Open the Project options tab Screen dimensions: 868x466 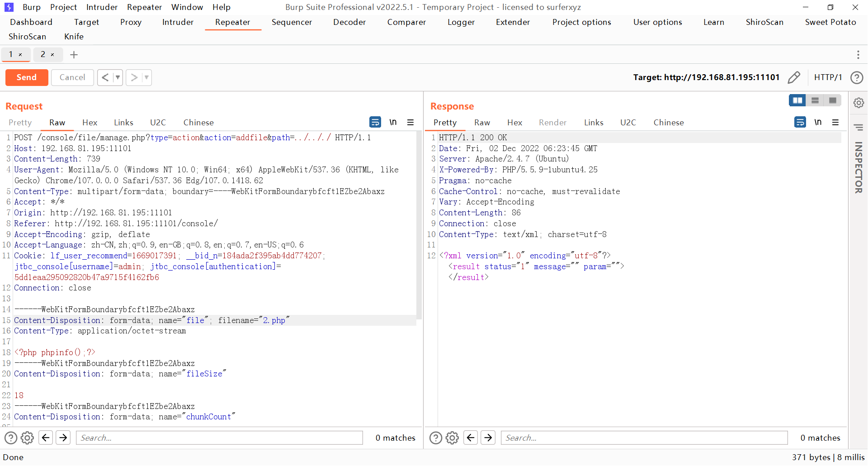pos(582,22)
